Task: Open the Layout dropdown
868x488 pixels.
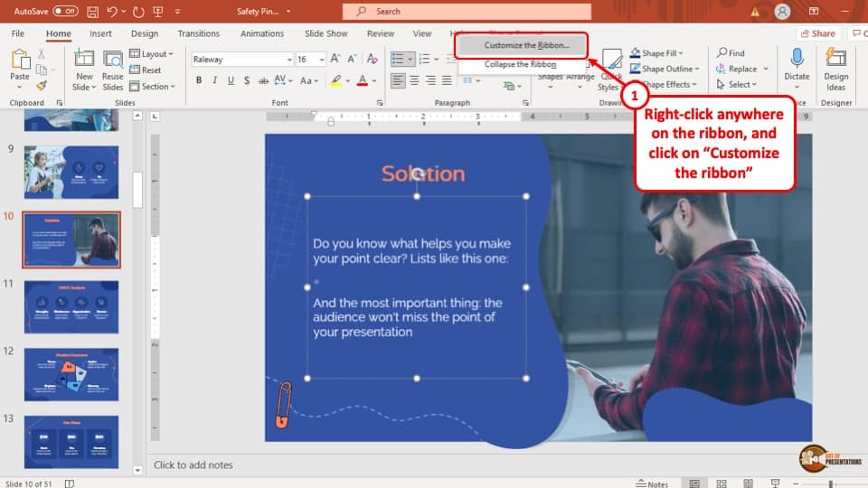Action: coord(152,53)
